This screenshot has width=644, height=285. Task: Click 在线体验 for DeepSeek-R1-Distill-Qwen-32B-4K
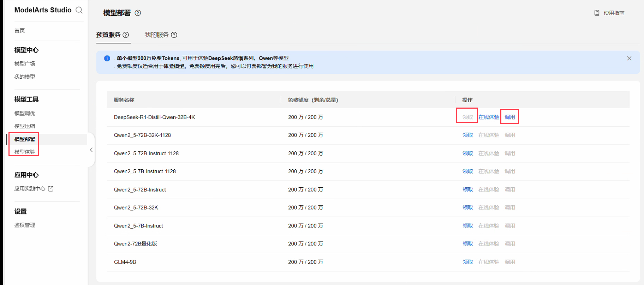pos(489,117)
